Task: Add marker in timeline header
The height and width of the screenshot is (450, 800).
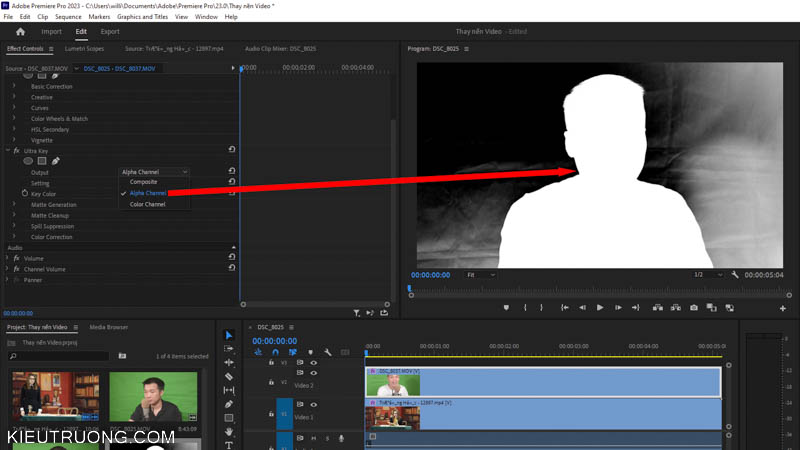Action: pyautogui.click(x=310, y=353)
